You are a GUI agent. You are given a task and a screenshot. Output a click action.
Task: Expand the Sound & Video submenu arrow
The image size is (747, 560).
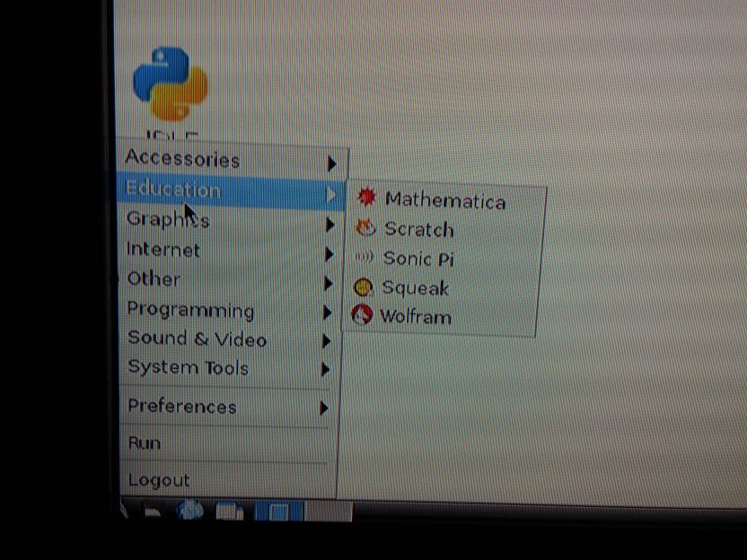click(326, 341)
